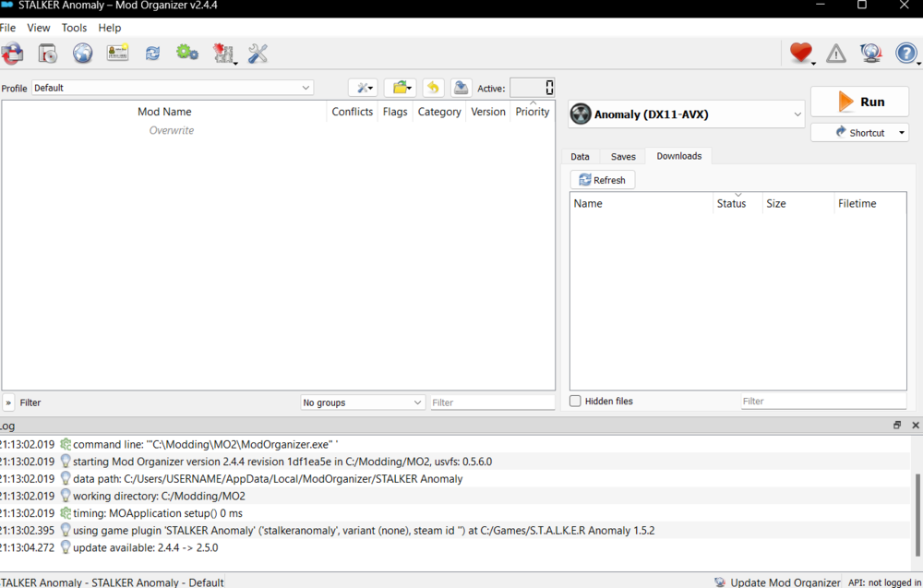Click the red heart Endorse icon

800,54
